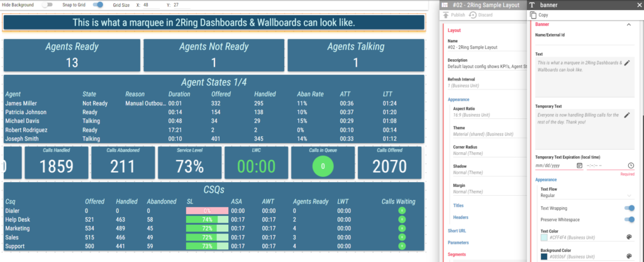Image resolution: width=644 pixels, height=262 pixels.
Task: Open the Short URL section link
Action: click(x=457, y=231)
